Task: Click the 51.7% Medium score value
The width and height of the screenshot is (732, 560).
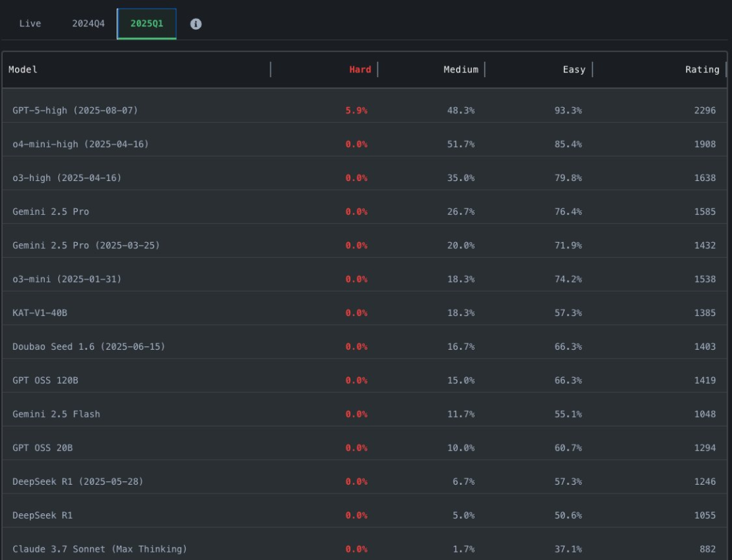Action: point(461,144)
